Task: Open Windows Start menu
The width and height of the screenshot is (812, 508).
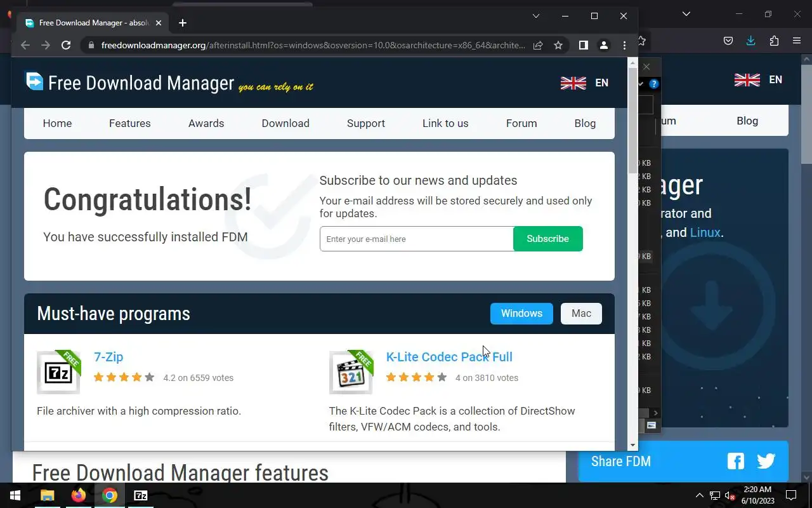Action: pyautogui.click(x=15, y=495)
